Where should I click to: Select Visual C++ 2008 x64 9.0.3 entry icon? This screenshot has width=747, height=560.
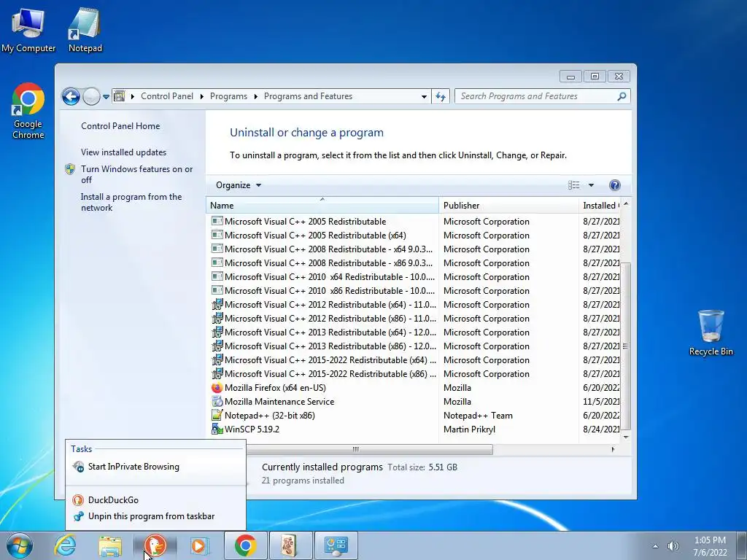pos(217,249)
